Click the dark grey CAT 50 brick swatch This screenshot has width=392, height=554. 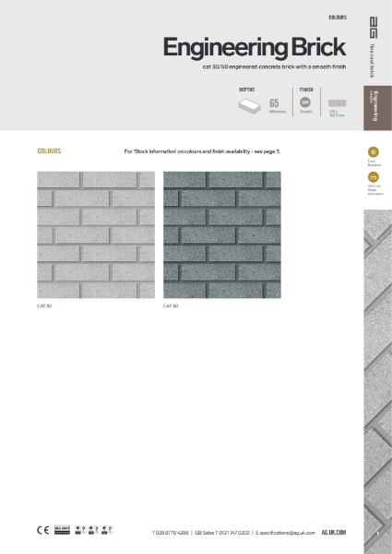pyautogui.click(x=222, y=235)
